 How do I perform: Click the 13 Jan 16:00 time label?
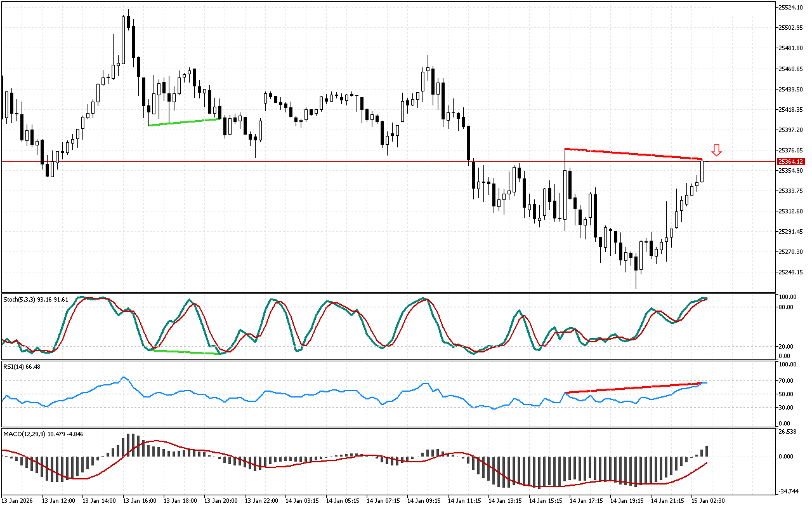tap(140, 501)
